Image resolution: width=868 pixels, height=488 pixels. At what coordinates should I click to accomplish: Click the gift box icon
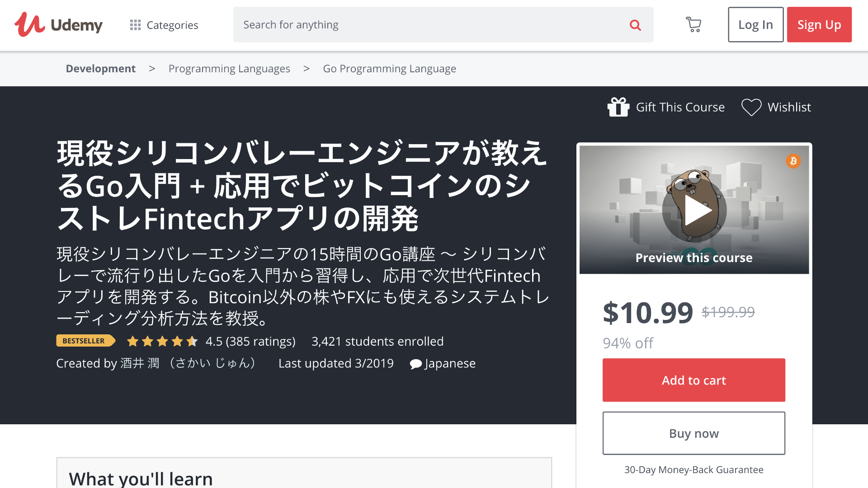tap(618, 107)
